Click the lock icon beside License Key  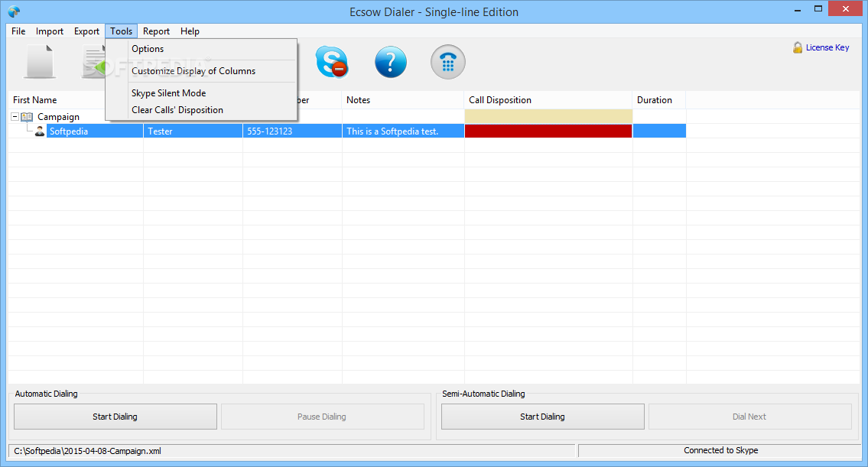pos(798,47)
